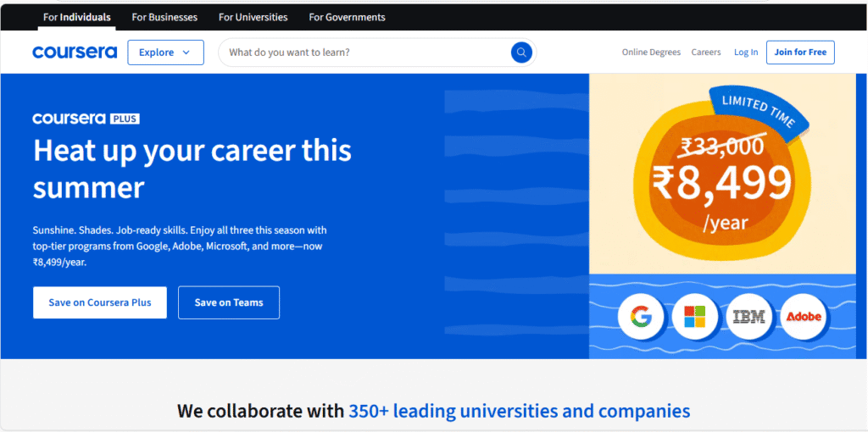Click the Save on Teams button
Viewport: 868px width, 432px height.
tap(229, 302)
